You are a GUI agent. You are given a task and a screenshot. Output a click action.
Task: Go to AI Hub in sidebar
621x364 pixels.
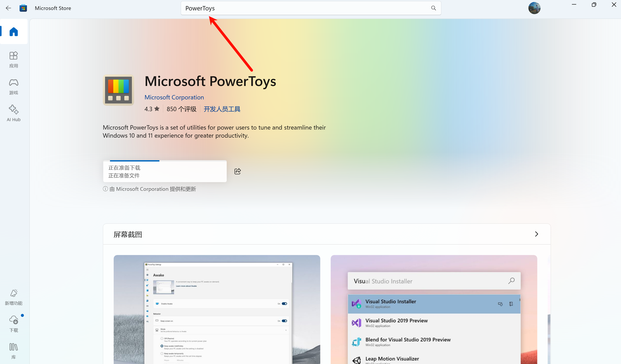pyautogui.click(x=13, y=113)
